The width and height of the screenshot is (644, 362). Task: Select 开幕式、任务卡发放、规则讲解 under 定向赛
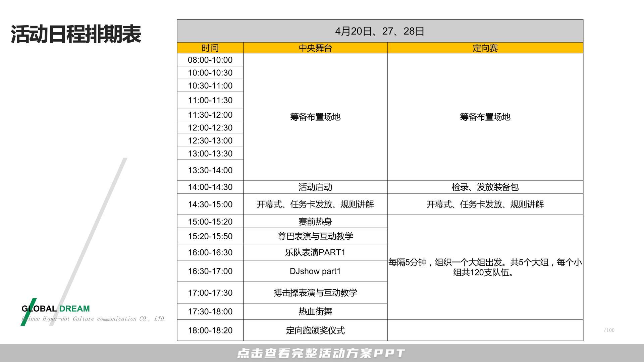point(485,204)
